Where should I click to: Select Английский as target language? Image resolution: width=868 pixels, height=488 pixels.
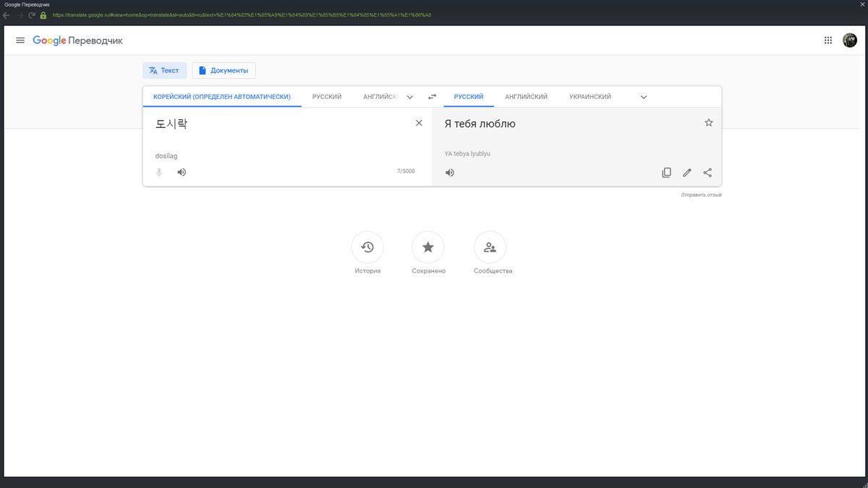coord(526,97)
